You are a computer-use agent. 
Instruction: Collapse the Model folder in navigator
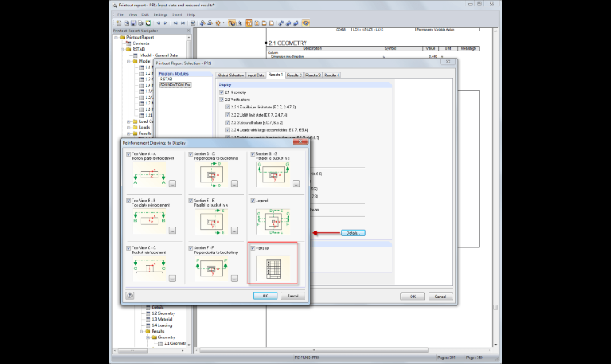coord(129,62)
